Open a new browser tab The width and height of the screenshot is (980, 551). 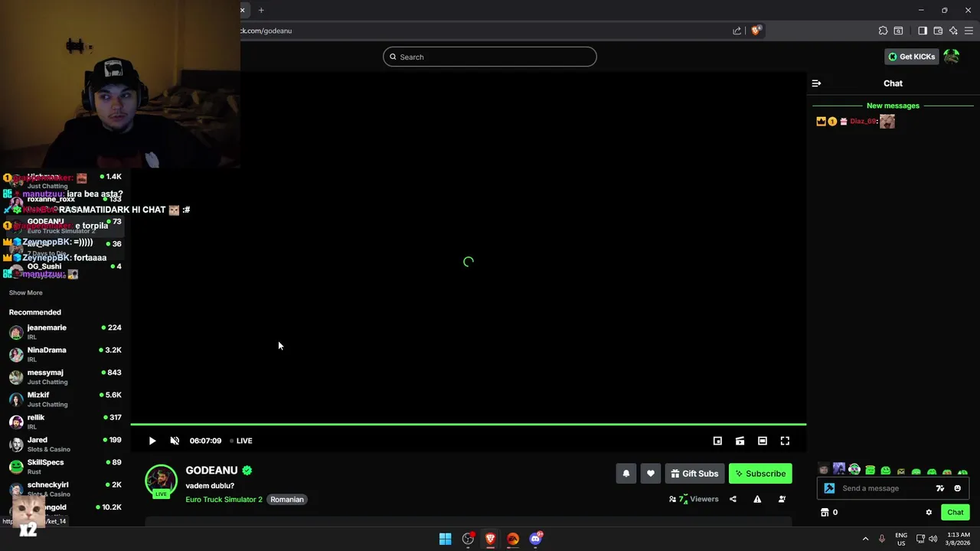click(261, 10)
